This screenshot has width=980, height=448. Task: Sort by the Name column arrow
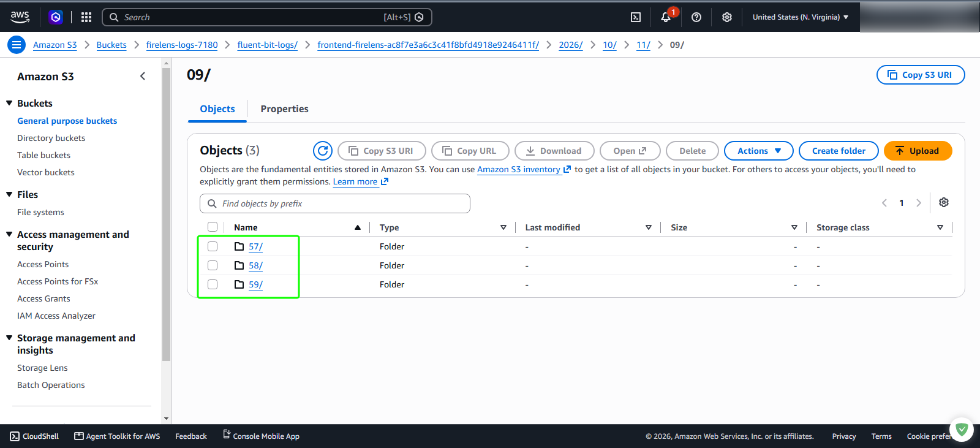pyautogui.click(x=358, y=227)
